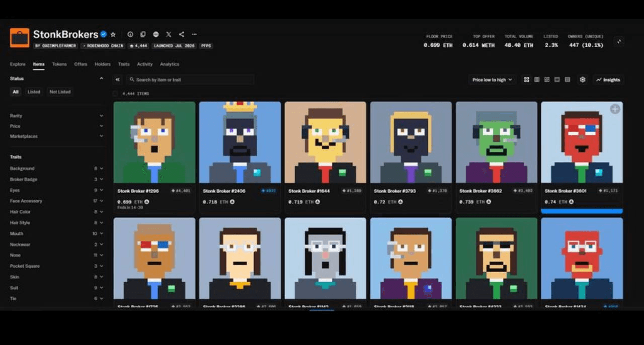Click the plus icon on Stonk Broker #3601
The image size is (644, 345).
615,109
